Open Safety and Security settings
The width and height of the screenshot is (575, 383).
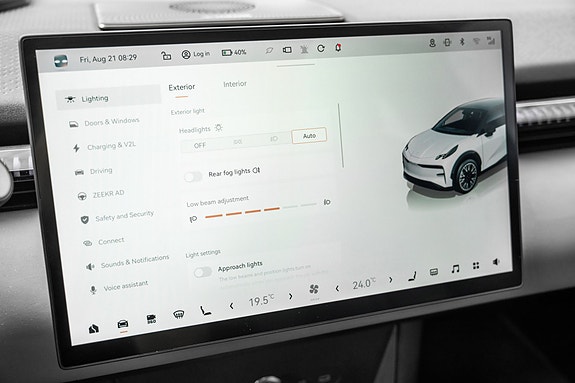coord(117,216)
